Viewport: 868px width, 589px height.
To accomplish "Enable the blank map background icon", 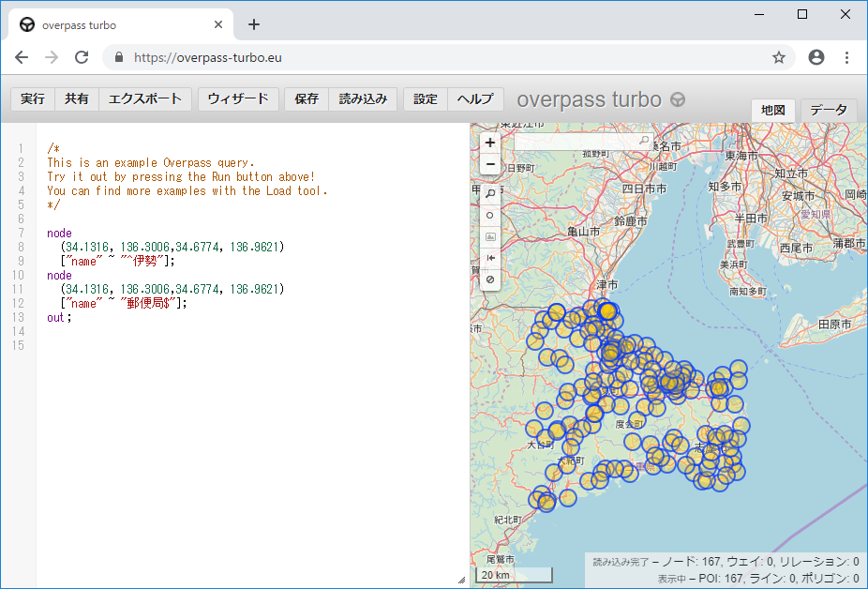I will (x=489, y=279).
